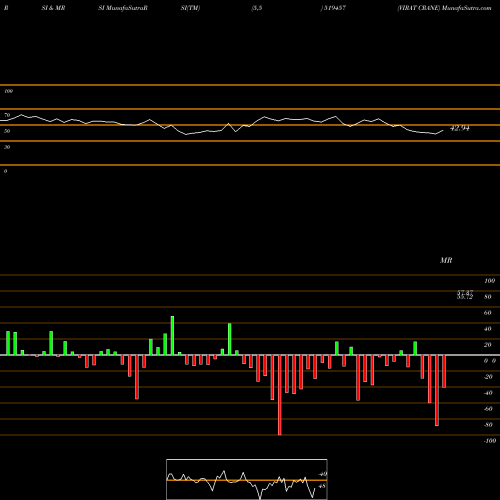This screenshot has width=500, height=500.
Task: Click the RSI axis label 30
Action: click(x=7, y=147)
